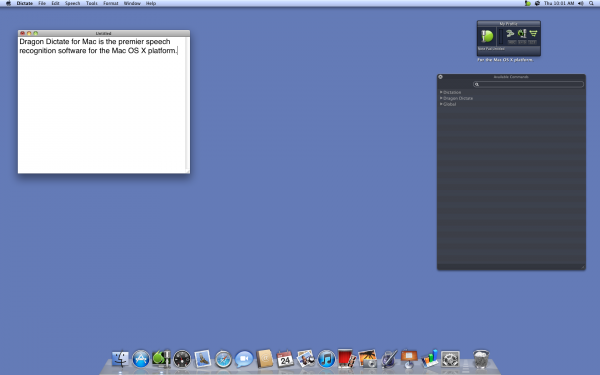Open the Tools menu
This screenshot has height=375, width=600.
(91, 3)
